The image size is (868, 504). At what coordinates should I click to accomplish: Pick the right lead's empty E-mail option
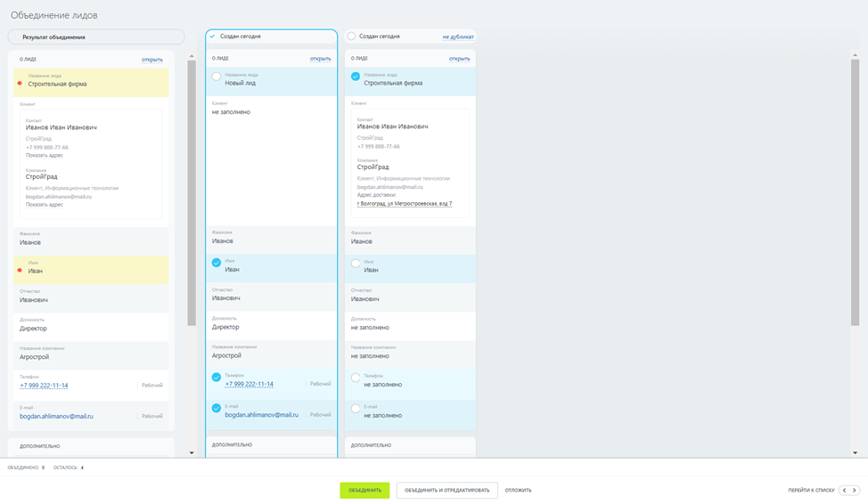tap(356, 409)
